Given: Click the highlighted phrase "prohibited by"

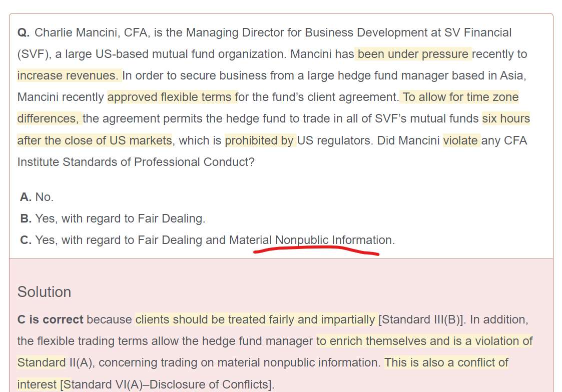Looking at the screenshot, I should (x=259, y=140).
